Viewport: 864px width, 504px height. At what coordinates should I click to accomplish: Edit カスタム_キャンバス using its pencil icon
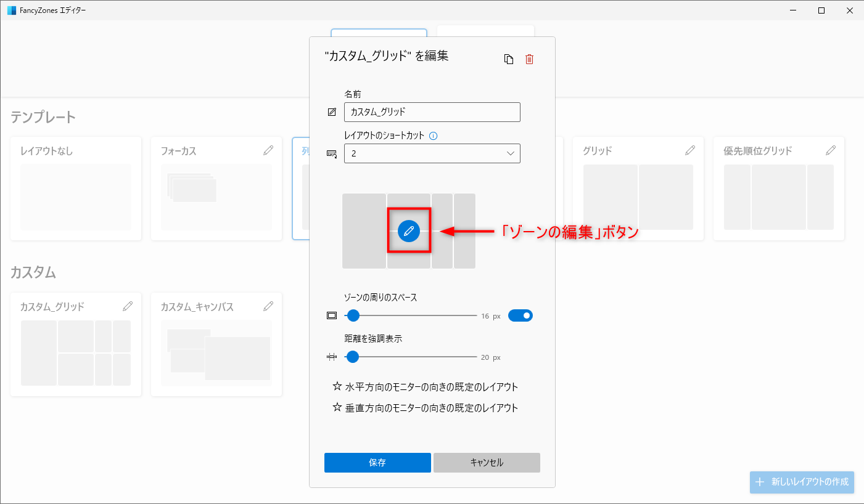[x=269, y=306]
